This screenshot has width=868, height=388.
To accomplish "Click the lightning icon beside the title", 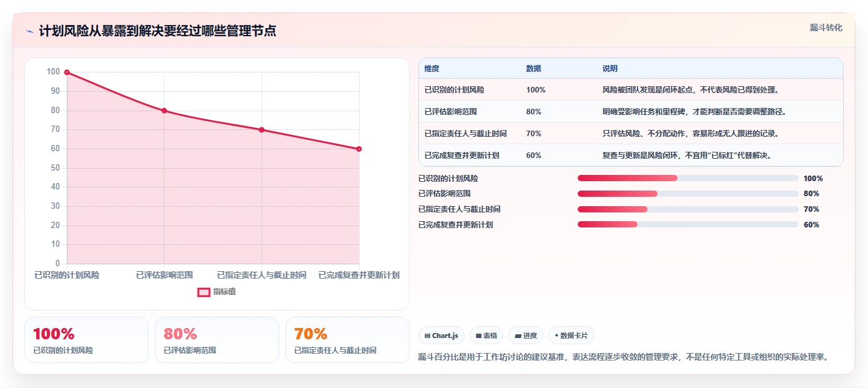I will 29,31.
